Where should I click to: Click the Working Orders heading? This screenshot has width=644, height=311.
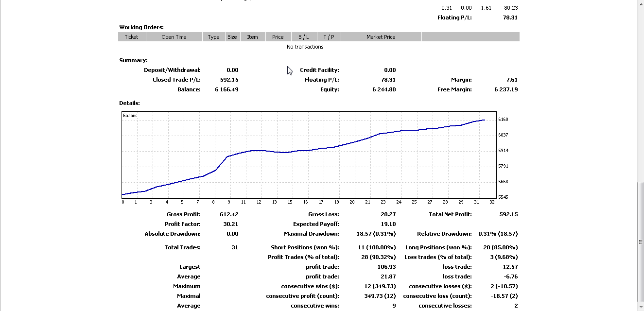(141, 27)
